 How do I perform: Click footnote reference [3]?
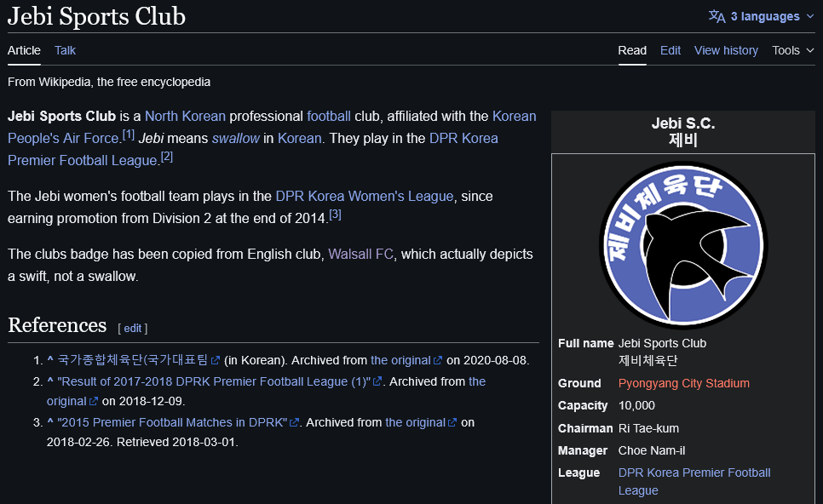point(336,214)
